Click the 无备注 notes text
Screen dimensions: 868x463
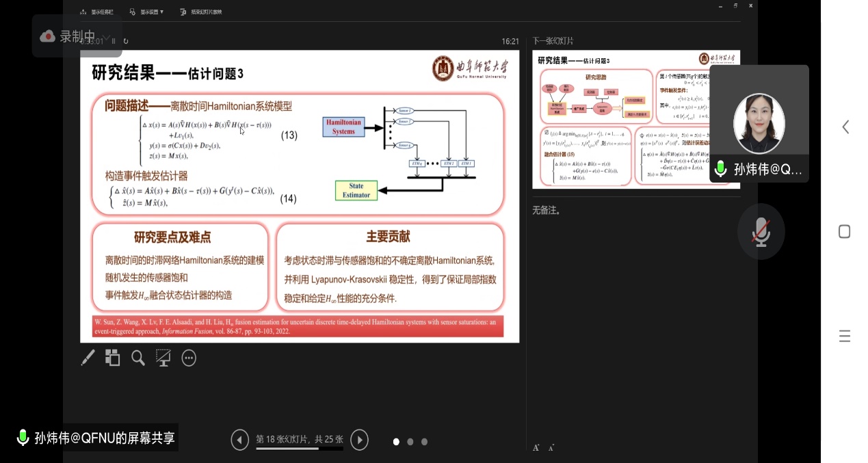pyautogui.click(x=547, y=211)
